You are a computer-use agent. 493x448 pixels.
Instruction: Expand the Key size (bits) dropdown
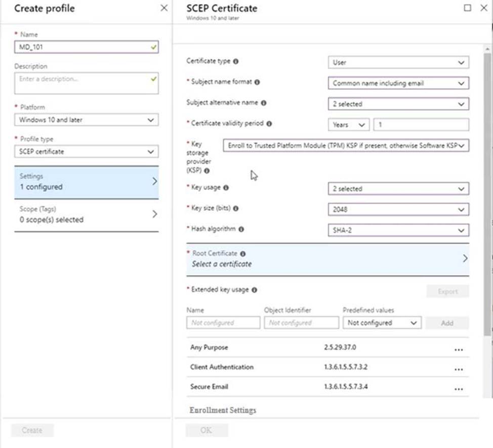click(x=398, y=209)
